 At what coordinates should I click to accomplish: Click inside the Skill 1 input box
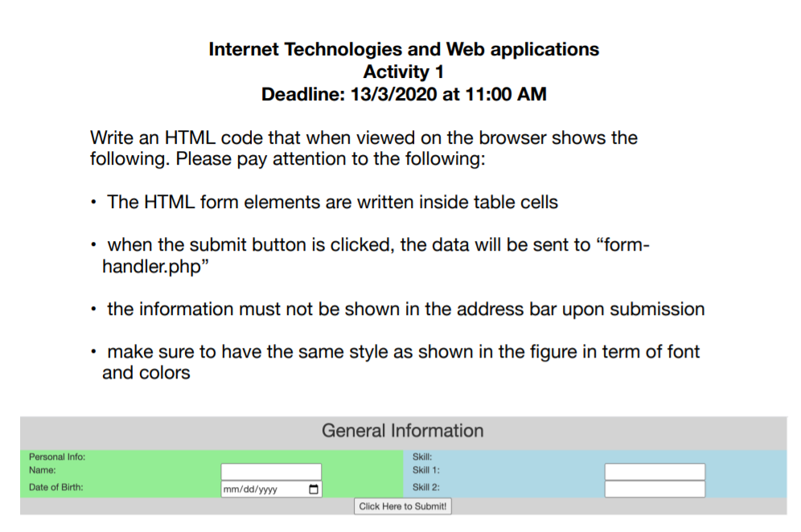655,471
